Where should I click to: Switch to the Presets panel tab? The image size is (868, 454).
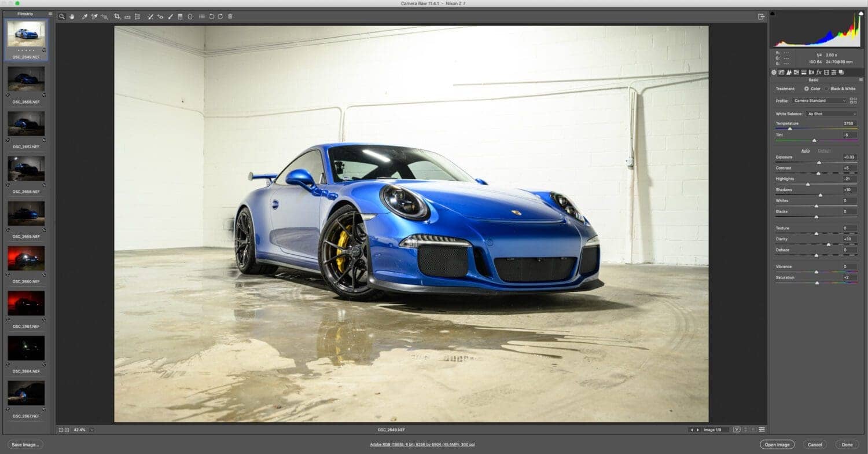(x=834, y=72)
